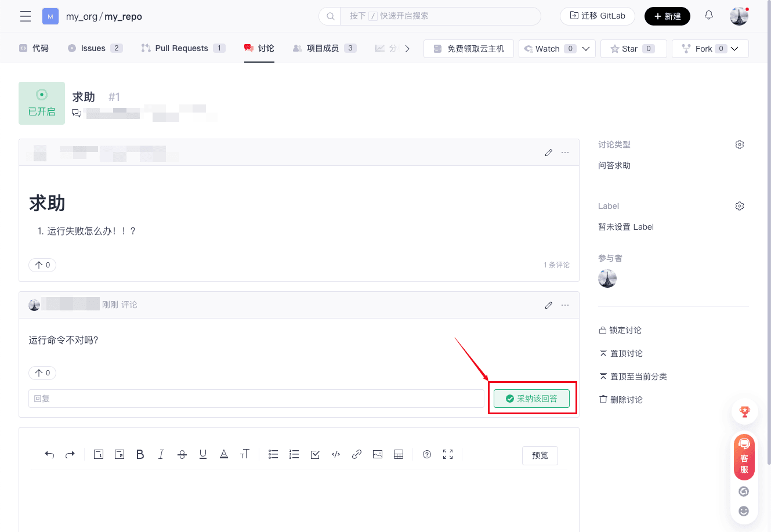The image size is (771, 532).
Task: Insert an image into the comment
Action: [378, 454]
